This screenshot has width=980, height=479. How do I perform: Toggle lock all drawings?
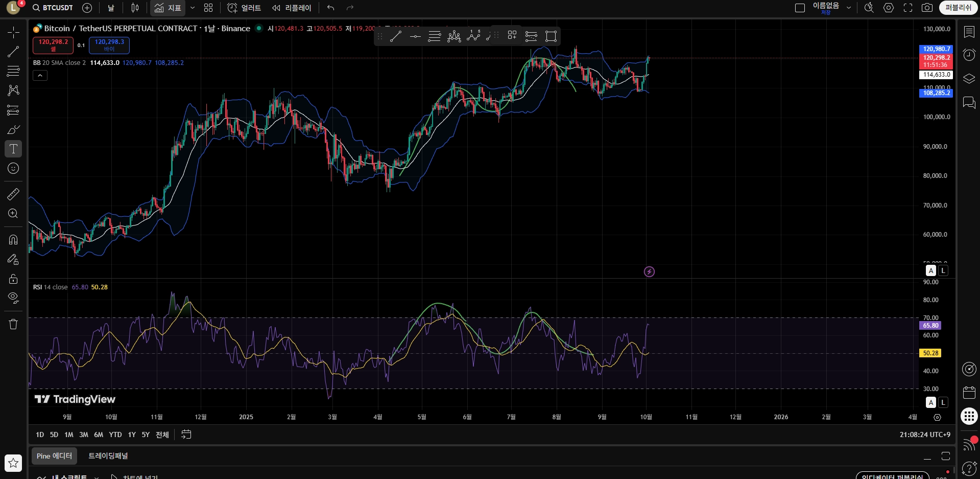click(x=13, y=279)
